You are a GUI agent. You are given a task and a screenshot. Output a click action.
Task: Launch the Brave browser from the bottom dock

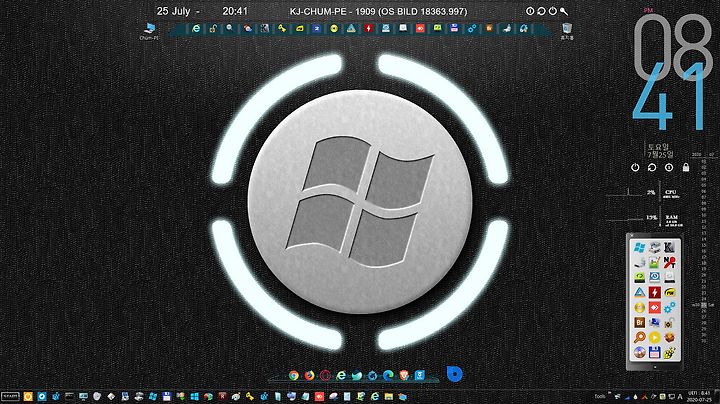click(404, 376)
